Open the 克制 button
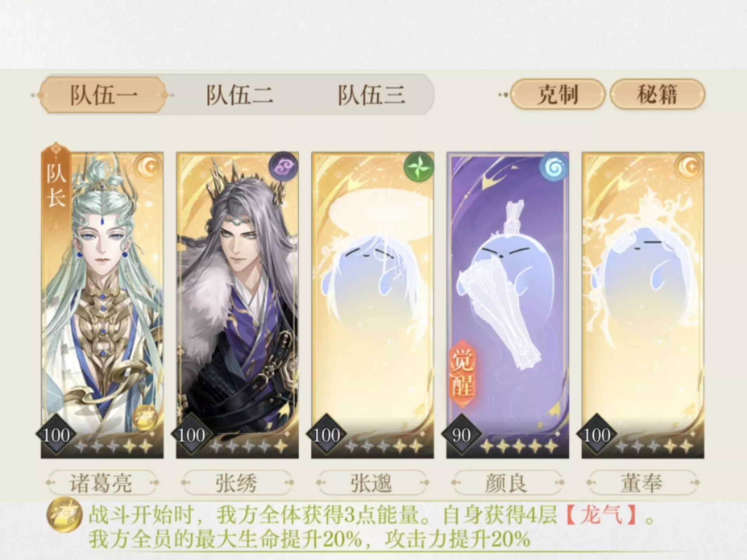The image size is (747, 560). (558, 94)
